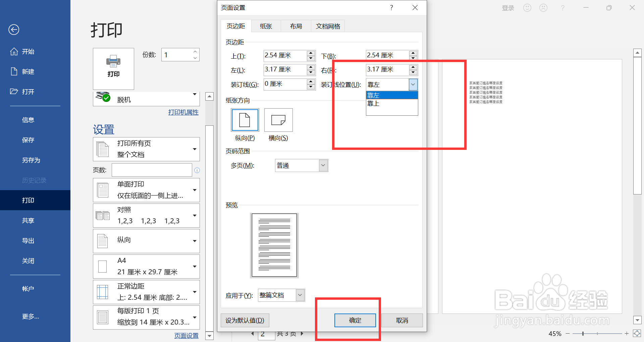Click the 装订线(G) gutter field

click(285, 84)
